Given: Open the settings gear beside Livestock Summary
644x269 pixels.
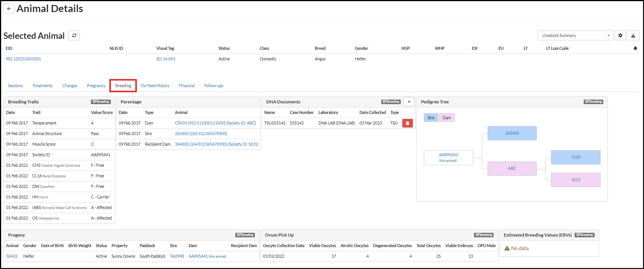Looking at the screenshot, I should click(620, 35).
